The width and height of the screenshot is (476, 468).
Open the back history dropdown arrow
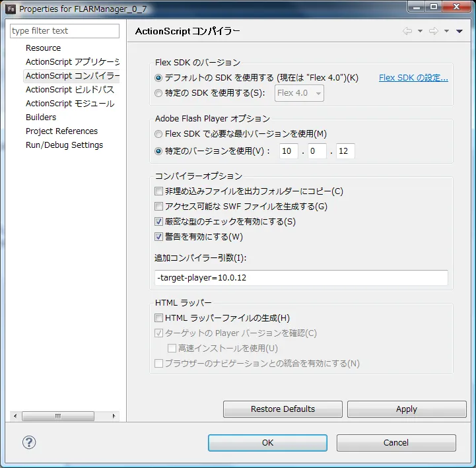tap(420, 31)
